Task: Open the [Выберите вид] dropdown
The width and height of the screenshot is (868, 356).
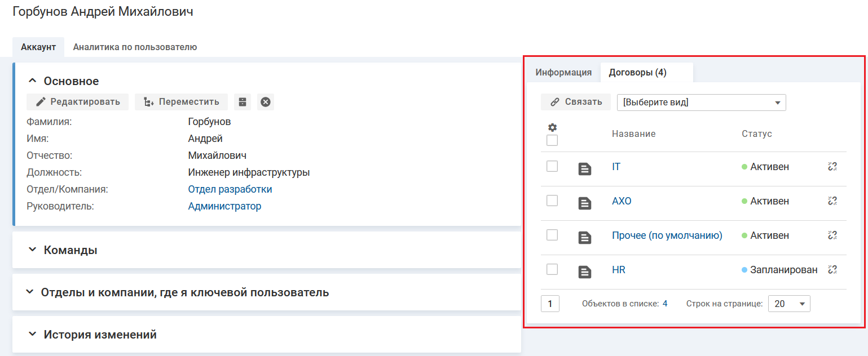Action: pyautogui.click(x=701, y=103)
